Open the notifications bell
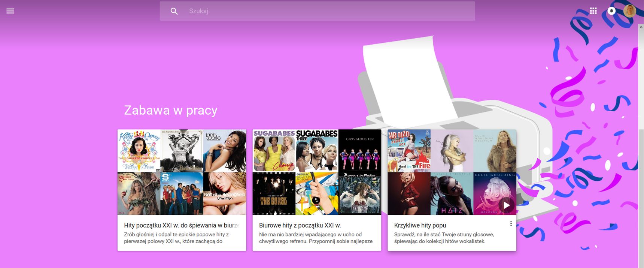 611,11
